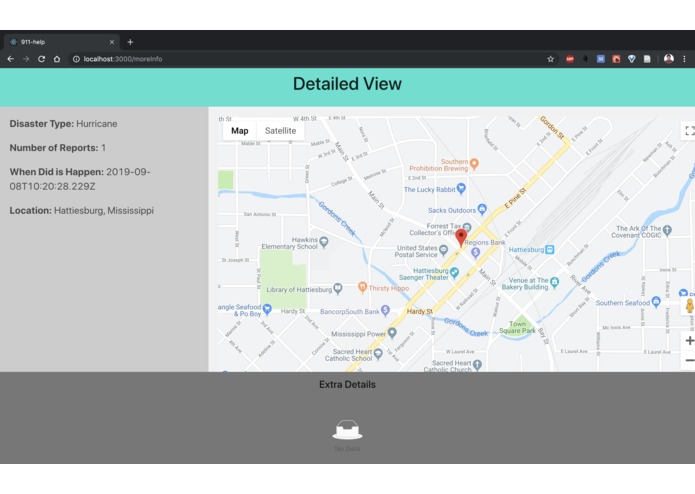Select the 911-help browser tab
Viewport: 695px width, 494px height.
coord(62,42)
